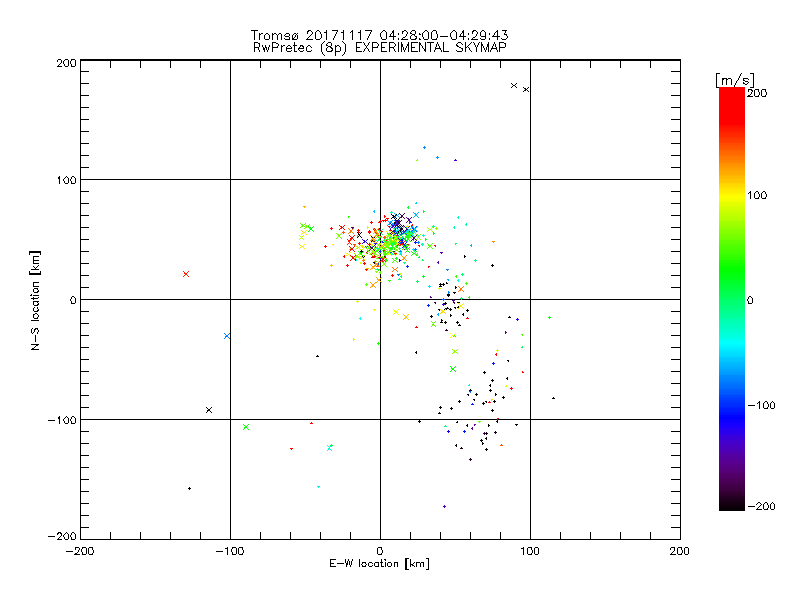Select the isolated red X marker west of the cluster

click(186, 274)
